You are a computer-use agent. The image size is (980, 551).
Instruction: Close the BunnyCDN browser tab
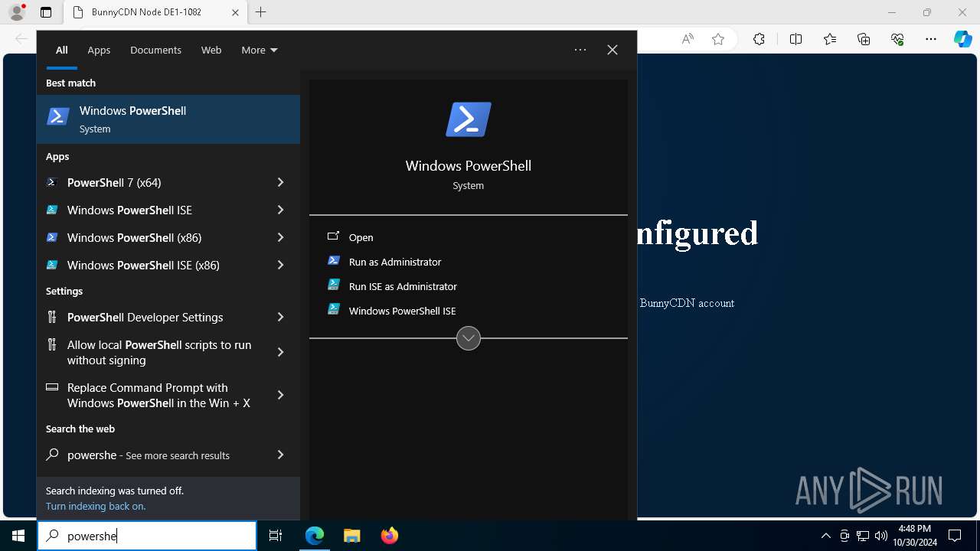(x=235, y=12)
